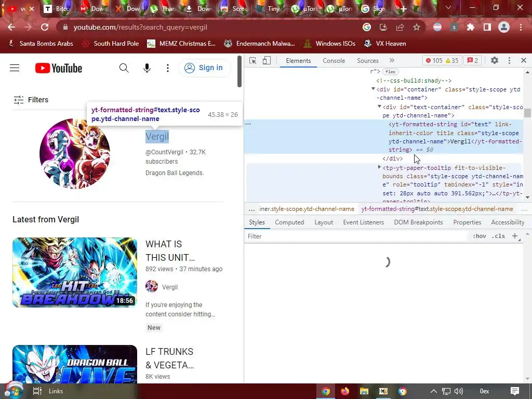The width and height of the screenshot is (532, 399).
Task: Switch to DevTools Console tab
Action: pyautogui.click(x=334, y=61)
